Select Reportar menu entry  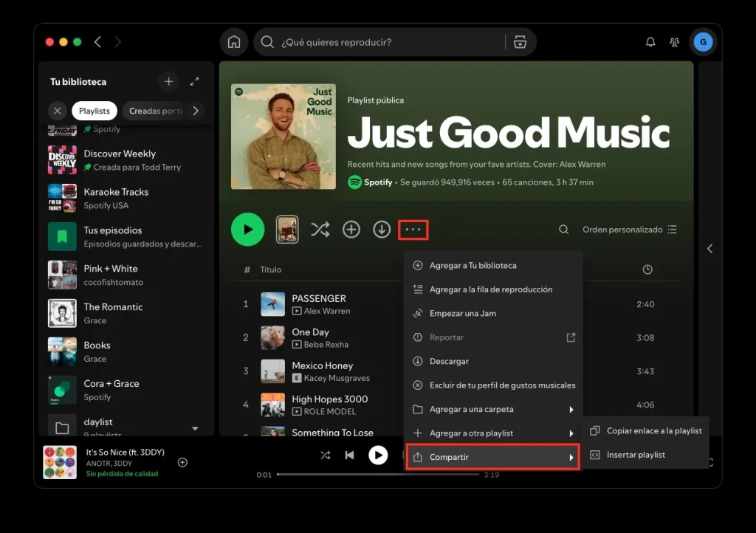[492, 337]
